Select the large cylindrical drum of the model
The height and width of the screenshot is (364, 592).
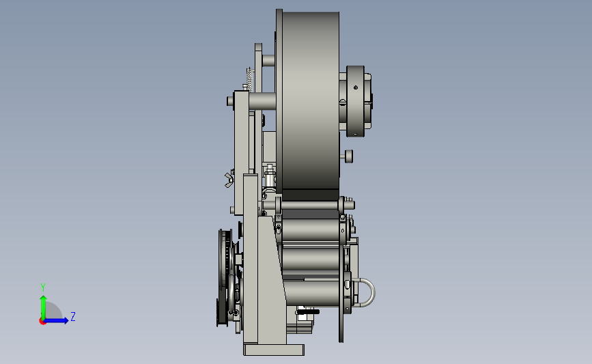coord(311,101)
